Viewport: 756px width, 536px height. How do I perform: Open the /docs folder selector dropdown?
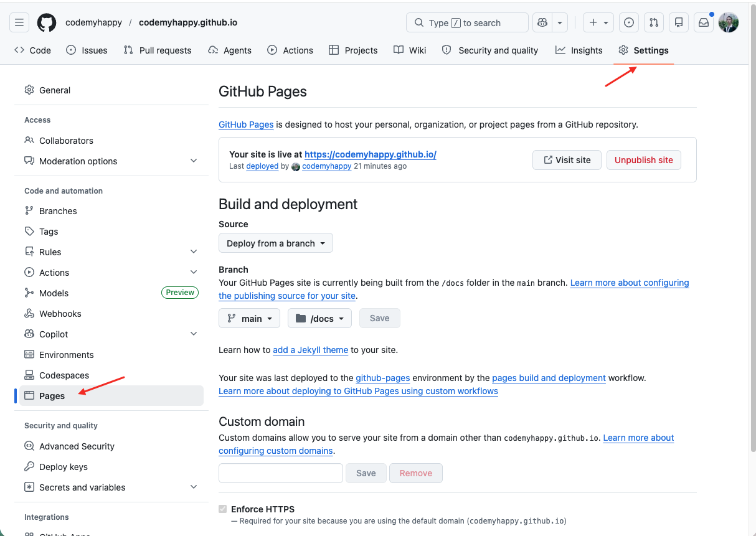pos(319,318)
